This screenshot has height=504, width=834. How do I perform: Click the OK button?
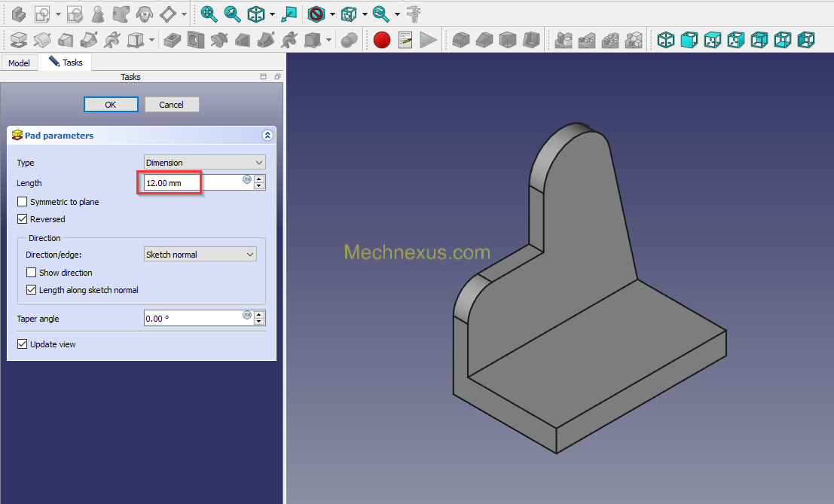111,105
